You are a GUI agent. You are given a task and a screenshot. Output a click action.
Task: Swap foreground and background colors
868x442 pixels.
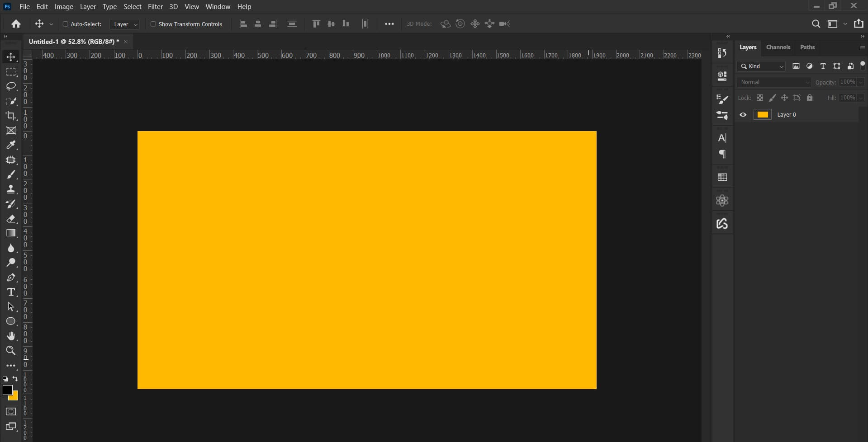tap(15, 379)
